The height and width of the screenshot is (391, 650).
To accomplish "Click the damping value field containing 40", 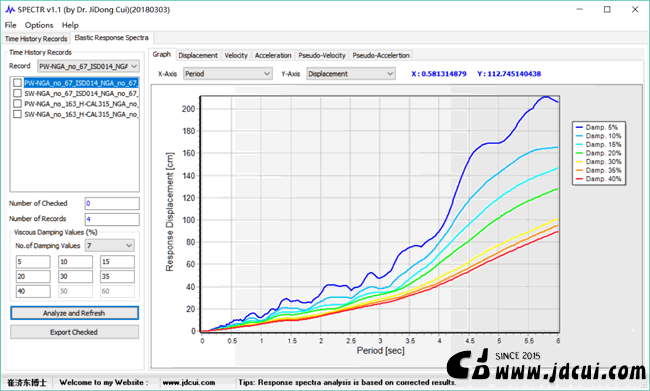I will [33, 291].
